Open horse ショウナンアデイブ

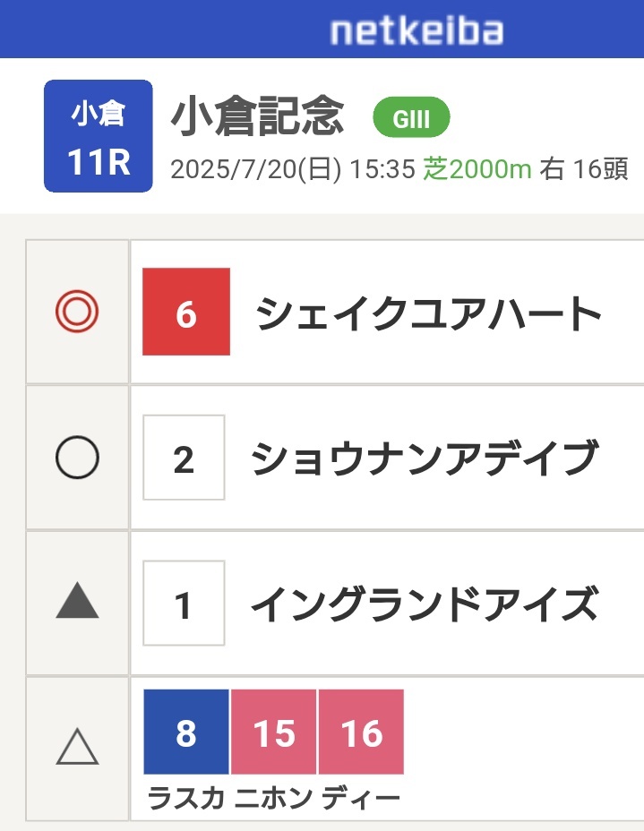click(425, 458)
